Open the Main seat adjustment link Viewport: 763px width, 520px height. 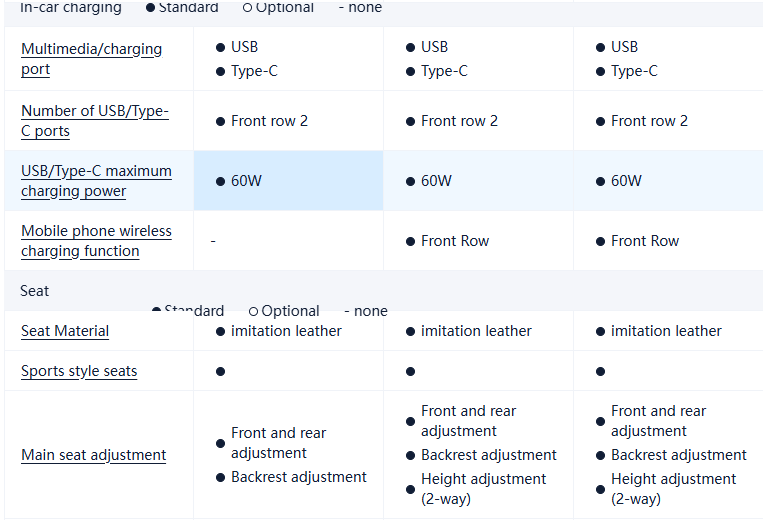[93, 455]
